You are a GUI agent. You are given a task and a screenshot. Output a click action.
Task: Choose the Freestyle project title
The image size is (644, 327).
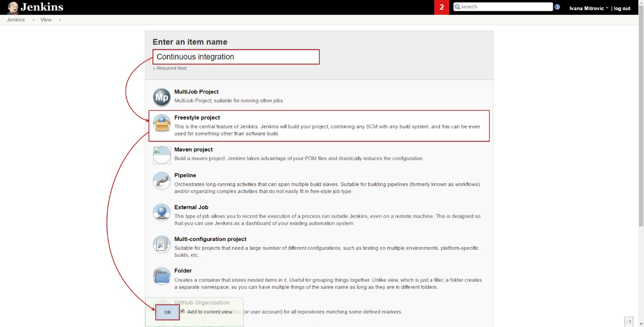coord(197,118)
